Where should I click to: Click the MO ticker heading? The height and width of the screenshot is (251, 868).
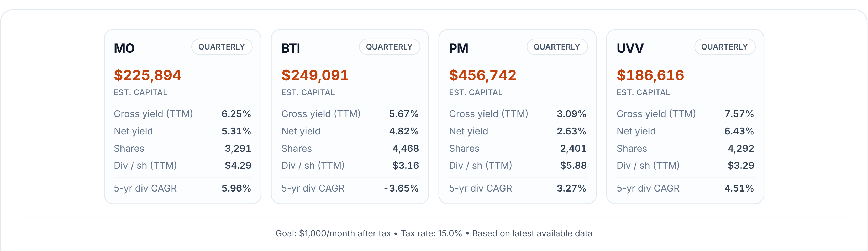tap(124, 48)
